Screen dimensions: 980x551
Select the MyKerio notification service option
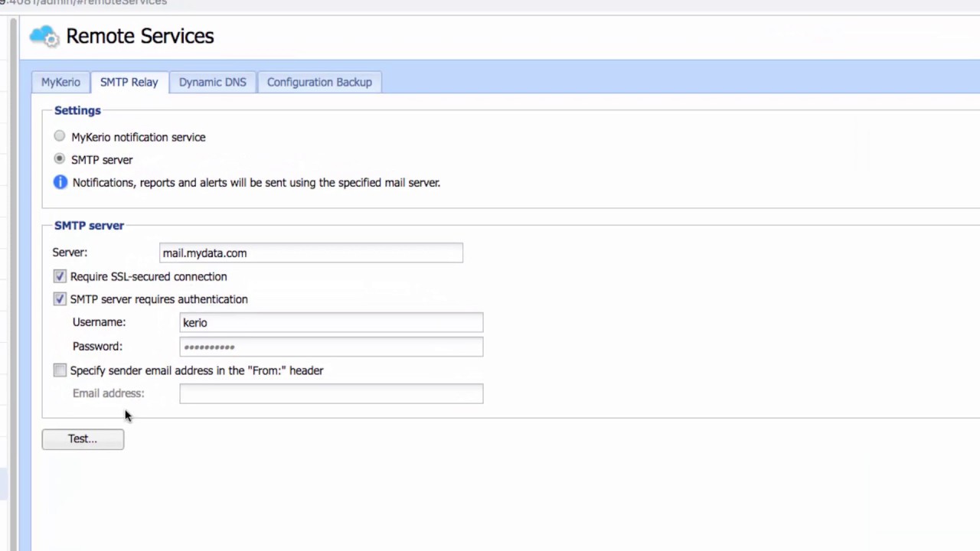click(60, 136)
